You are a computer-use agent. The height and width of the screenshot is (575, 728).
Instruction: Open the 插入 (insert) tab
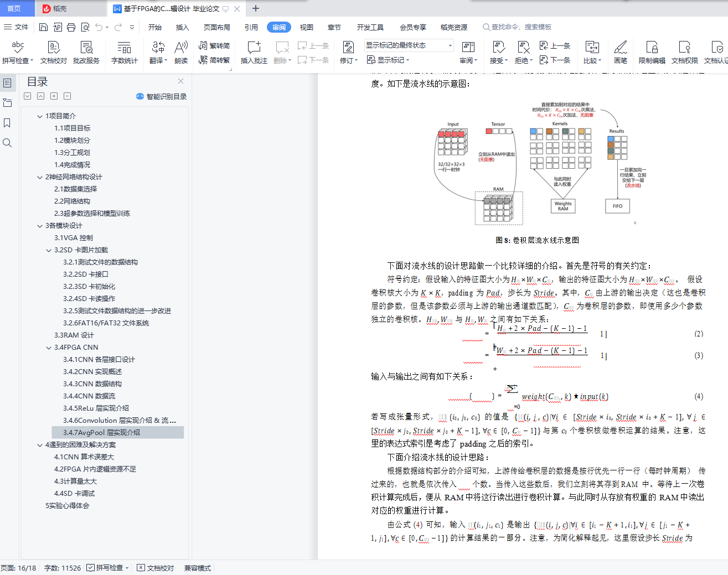coord(182,27)
